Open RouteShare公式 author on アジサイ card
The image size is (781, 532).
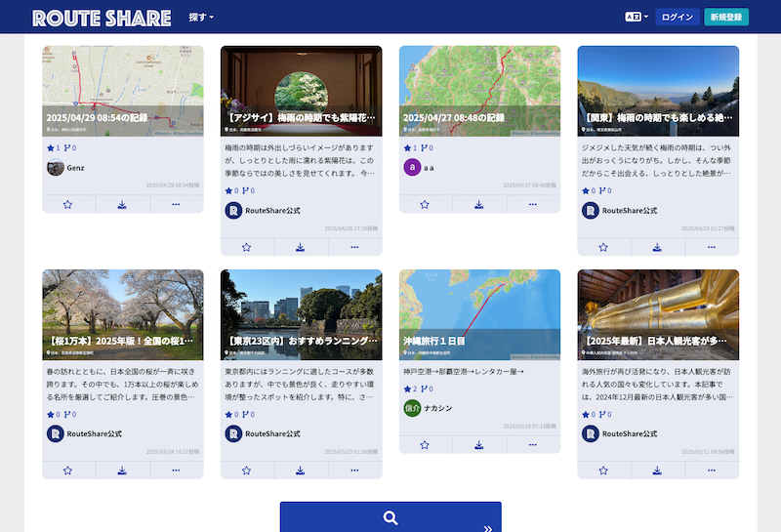click(x=263, y=210)
